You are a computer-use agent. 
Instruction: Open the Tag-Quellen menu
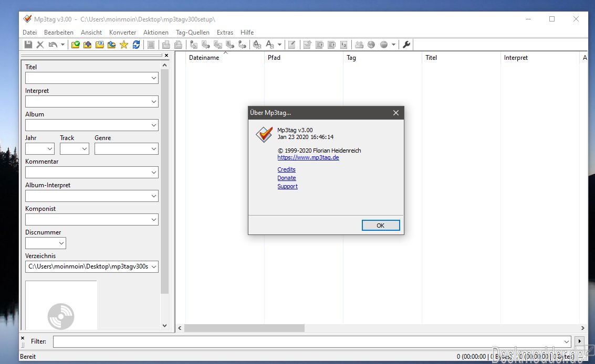(x=193, y=33)
